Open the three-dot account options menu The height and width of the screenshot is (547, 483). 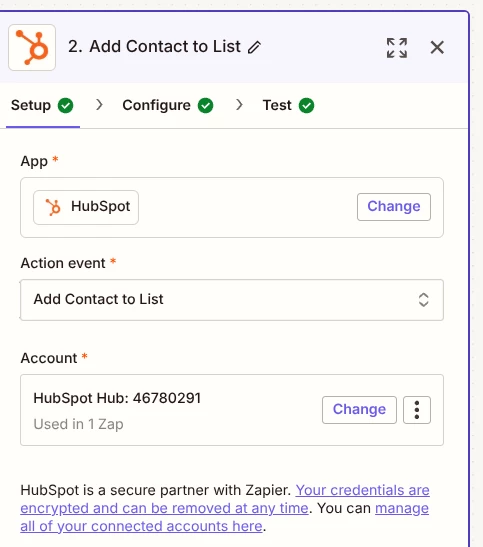click(417, 410)
